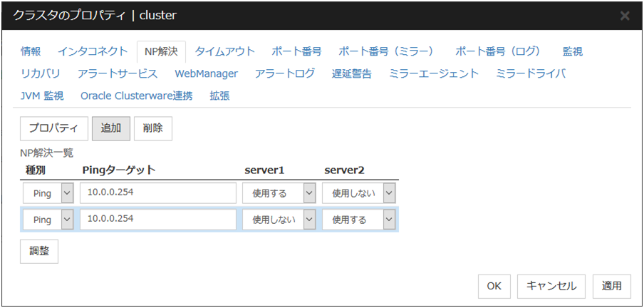The image size is (644, 308).
Task: Close the cluster properties dialog
Action: tap(625, 15)
